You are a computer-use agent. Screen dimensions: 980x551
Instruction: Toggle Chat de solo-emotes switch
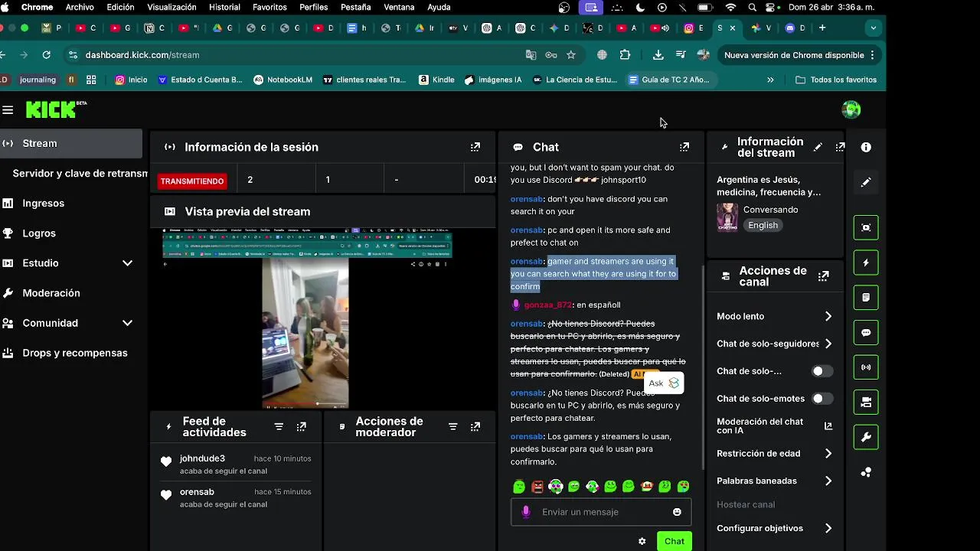tap(822, 399)
